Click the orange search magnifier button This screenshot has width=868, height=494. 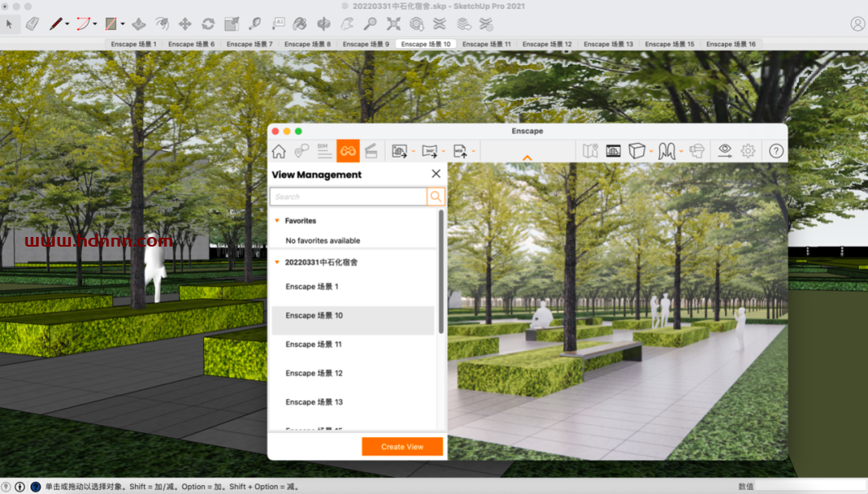pyautogui.click(x=436, y=196)
